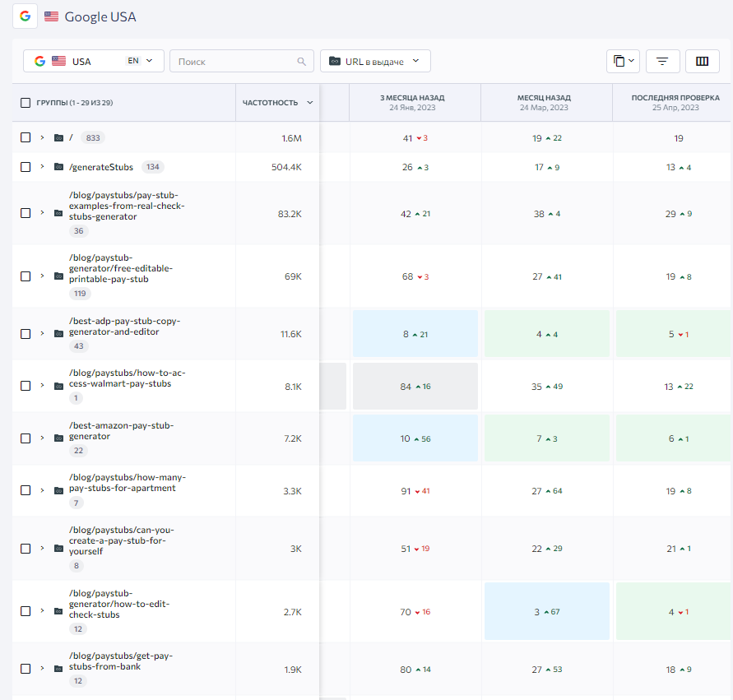Open the columns layout icon button
Image resolution: width=733 pixels, height=700 pixels.
pos(702,61)
